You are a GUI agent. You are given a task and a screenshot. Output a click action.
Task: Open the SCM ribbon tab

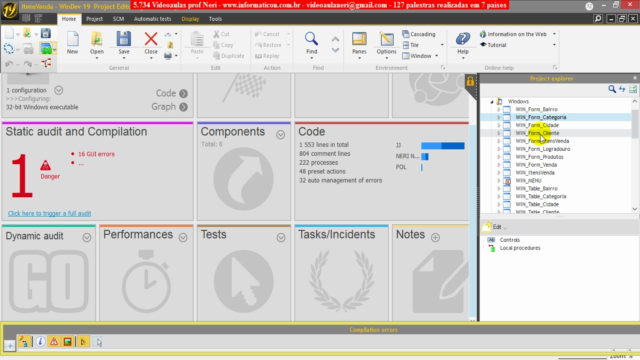118,19
